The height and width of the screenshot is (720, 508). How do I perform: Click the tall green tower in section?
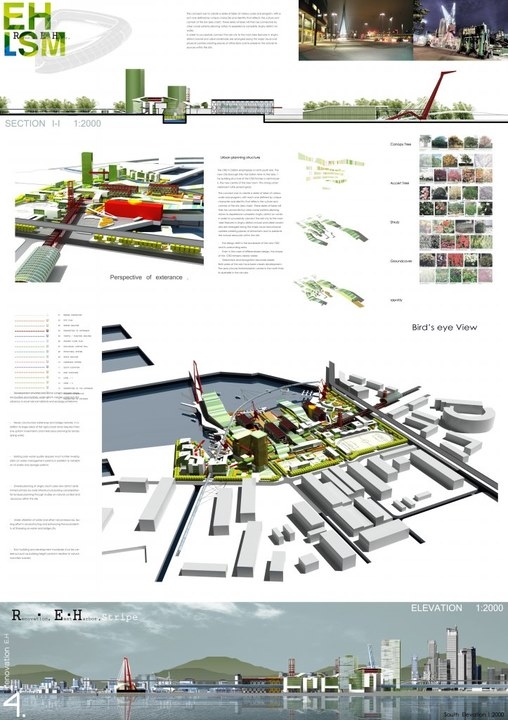click(135, 91)
